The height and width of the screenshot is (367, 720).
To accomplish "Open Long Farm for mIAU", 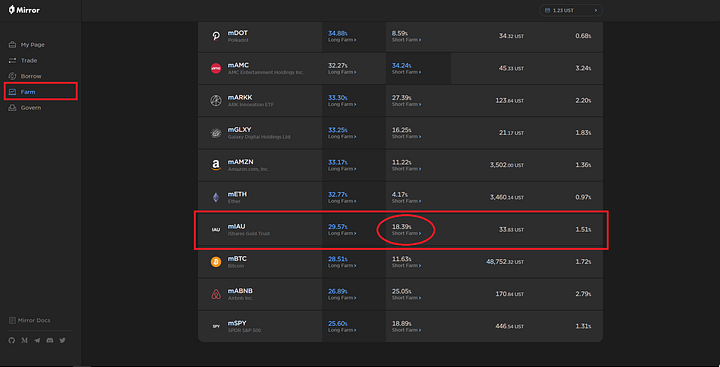I will point(342,233).
